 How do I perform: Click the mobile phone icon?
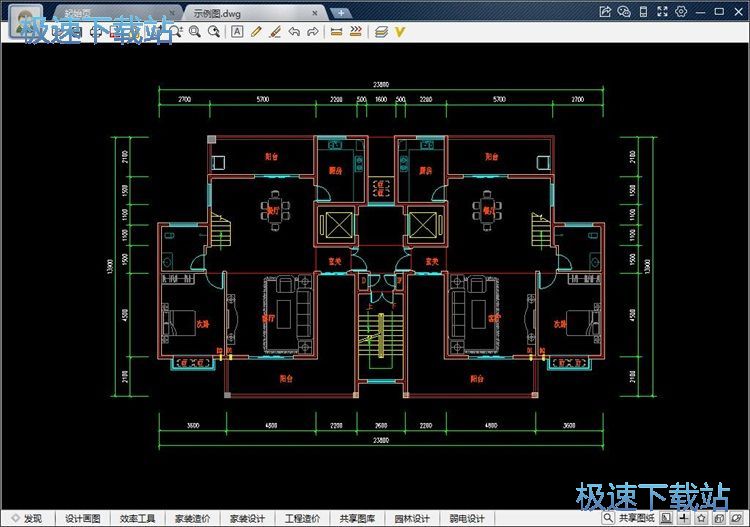click(x=643, y=11)
